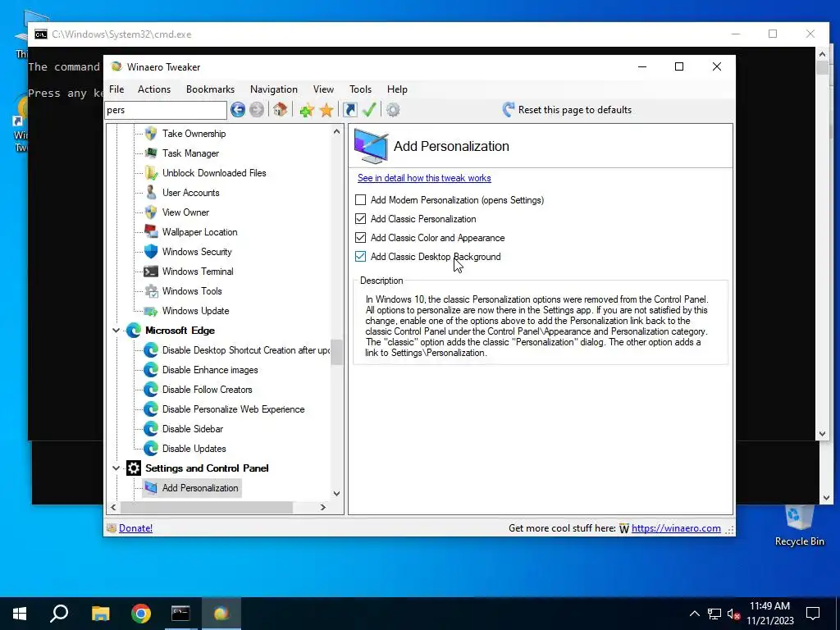This screenshot has width=840, height=630.
Task: Click the Donate! link
Action: (135, 528)
